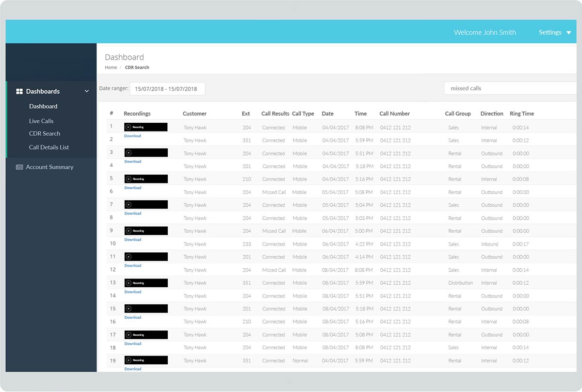This screenshot has height=392, width=582.
Task: Play the recording in row 11
Action: [128, 257]
